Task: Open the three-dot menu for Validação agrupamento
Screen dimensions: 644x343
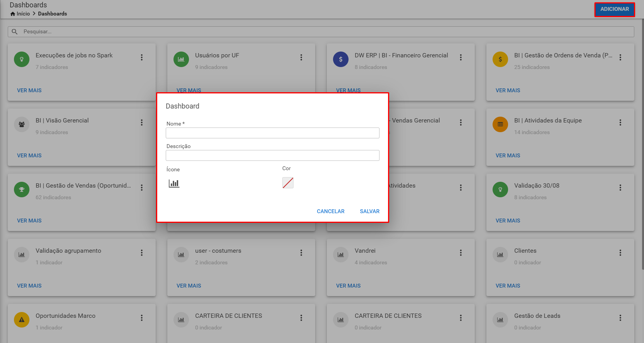Action: tap(142, 253)
